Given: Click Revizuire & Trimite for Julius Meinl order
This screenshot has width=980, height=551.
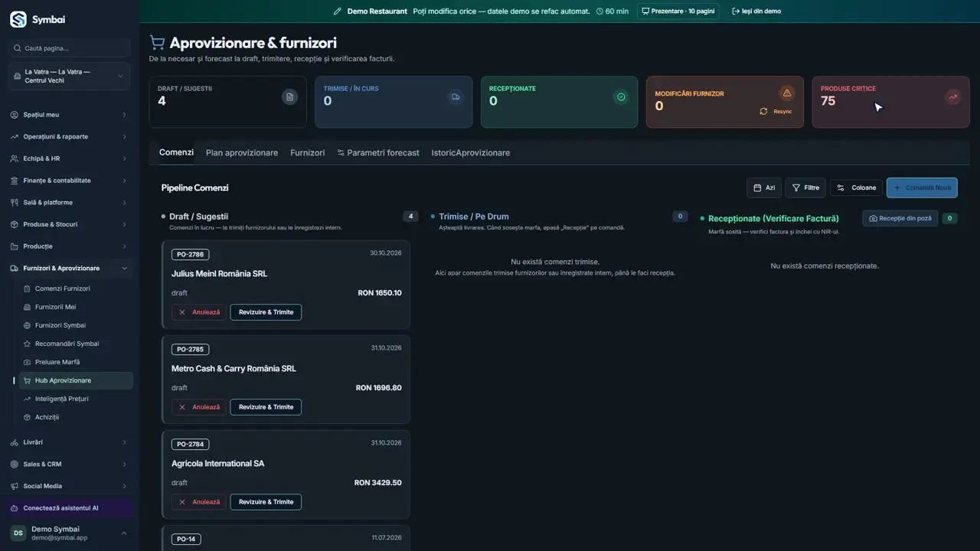Looking at the screenshot, I should click(x=266, y=312).
